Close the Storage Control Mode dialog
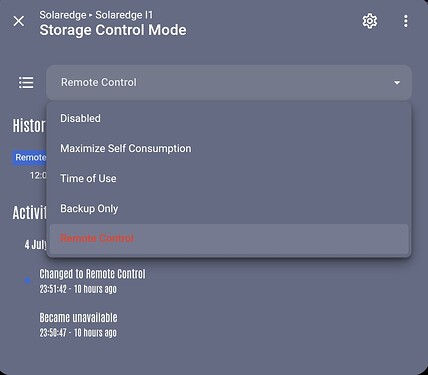The height and width of the screenshot is (375, 428). coord(19,21)
